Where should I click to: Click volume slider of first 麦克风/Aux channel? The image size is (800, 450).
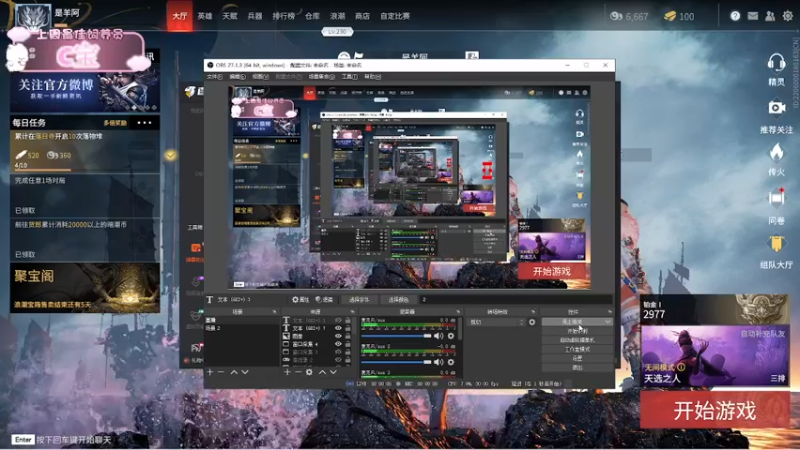pyautogui.click(x=396, y=336)
